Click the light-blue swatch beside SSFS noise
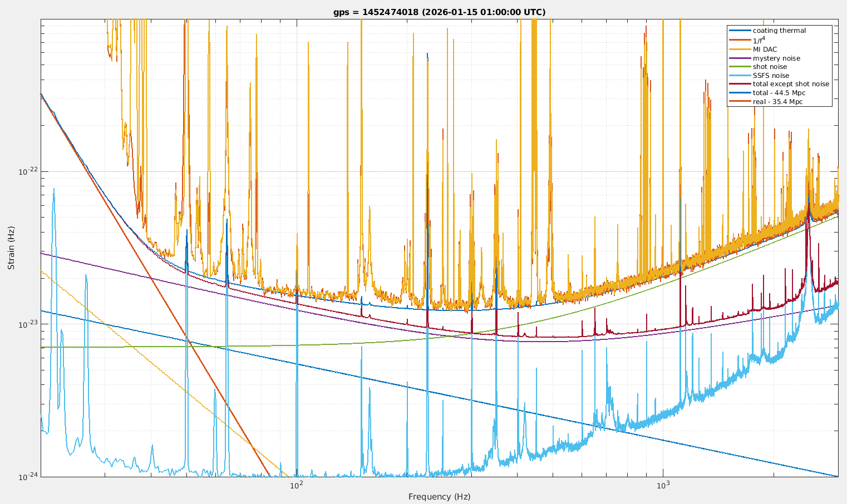Viewport: 847px width, 504px height. point(740,76)
